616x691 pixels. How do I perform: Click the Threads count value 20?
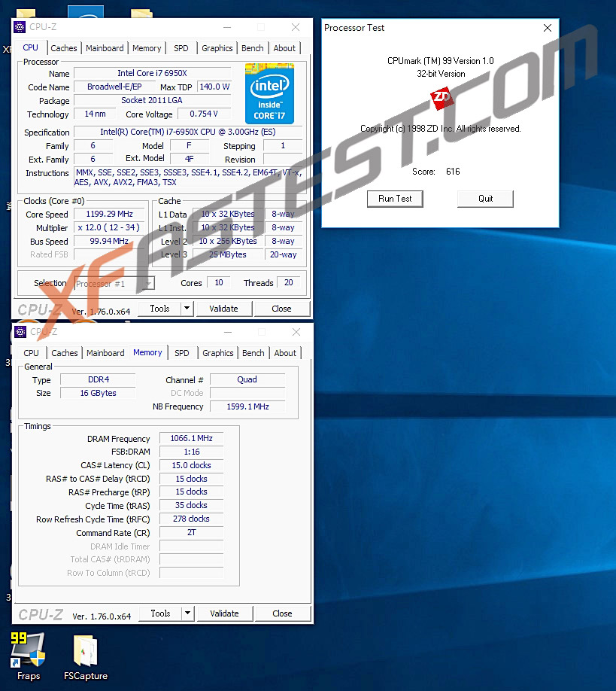click(288, 282)
